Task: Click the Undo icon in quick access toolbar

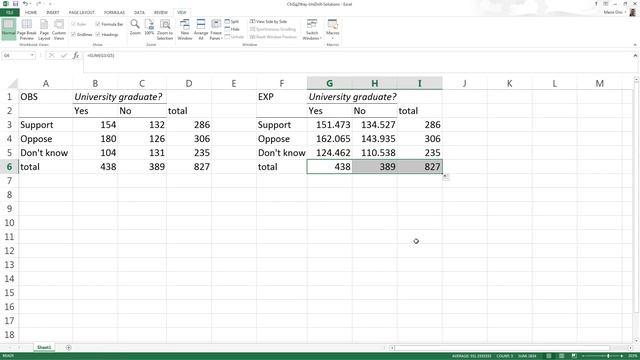Action: coord(25,4)
